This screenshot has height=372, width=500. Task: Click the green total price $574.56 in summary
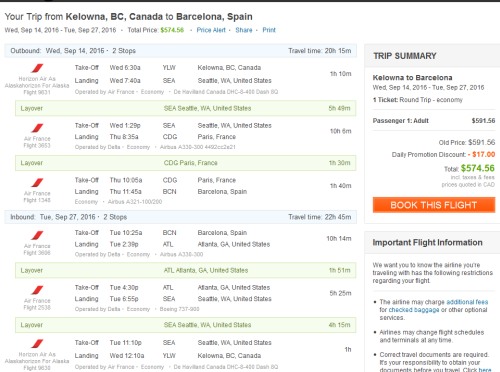click(477, 168)
